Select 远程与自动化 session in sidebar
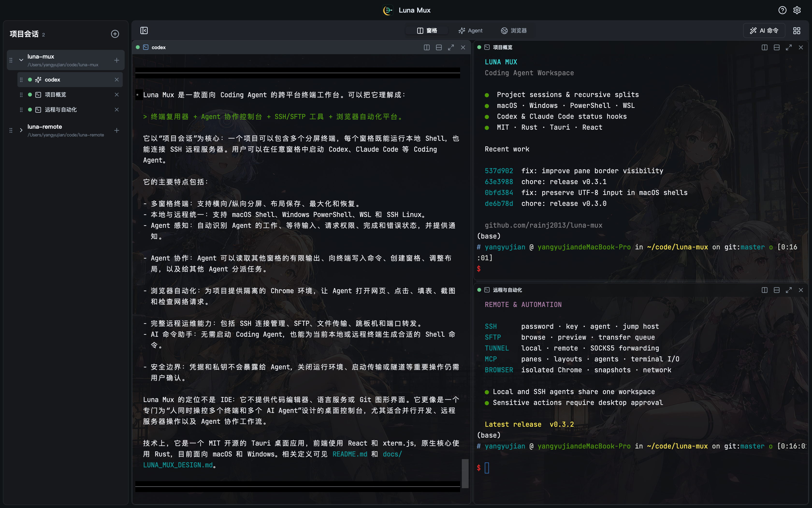The width and height of the screenshot is (812, 508). point(70,110)
